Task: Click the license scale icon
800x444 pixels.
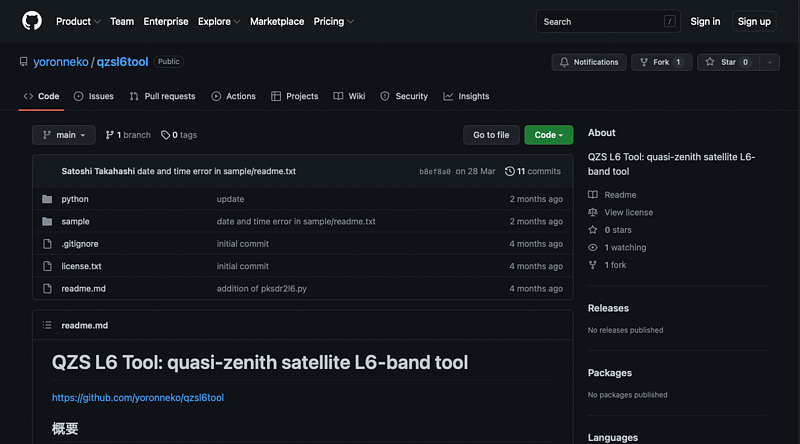Action: coord(592,212)
